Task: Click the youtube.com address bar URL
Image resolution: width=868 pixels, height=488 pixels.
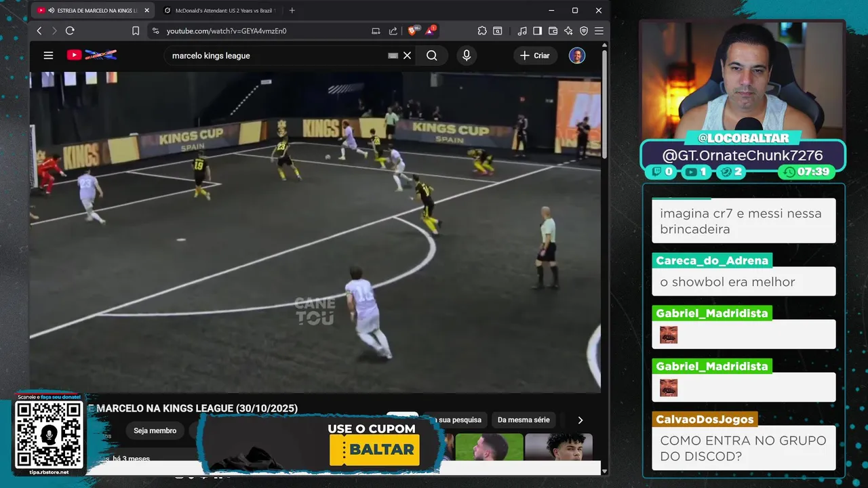Action: (x=226, y=30)
